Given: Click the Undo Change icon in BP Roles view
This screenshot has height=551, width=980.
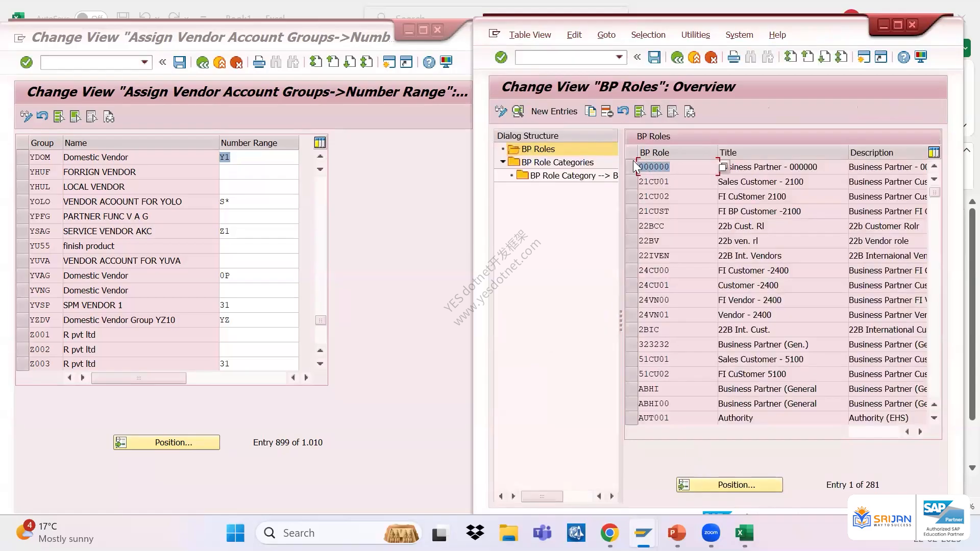Looking at the screenshot, I should (623, 111).
